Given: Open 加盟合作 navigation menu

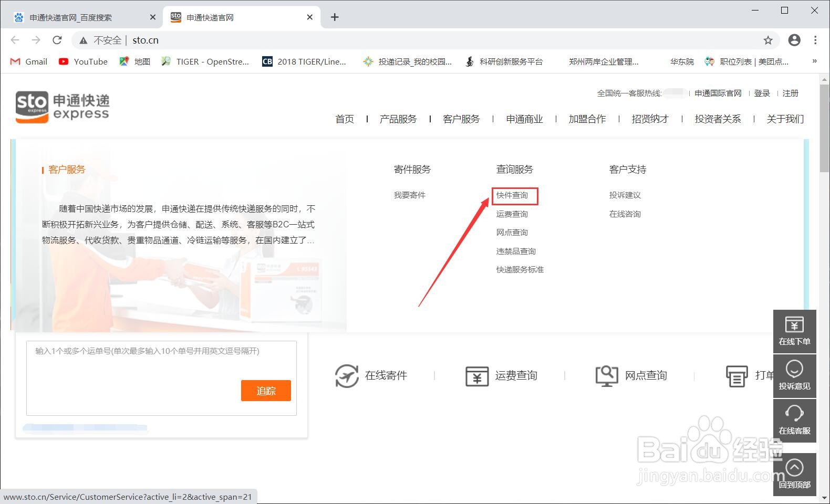Looking at the screenshot, I should [587, 119].
